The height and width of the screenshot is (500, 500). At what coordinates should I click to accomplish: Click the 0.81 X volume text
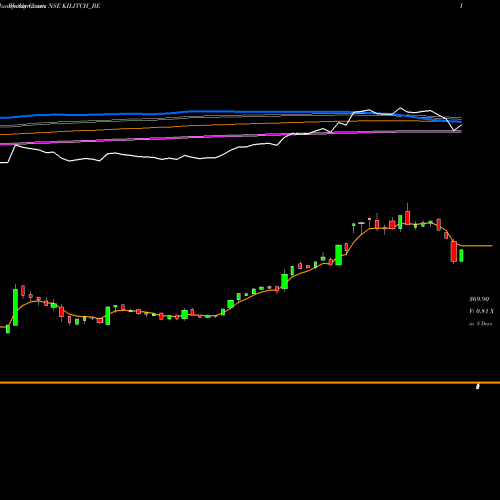(484, 311)
